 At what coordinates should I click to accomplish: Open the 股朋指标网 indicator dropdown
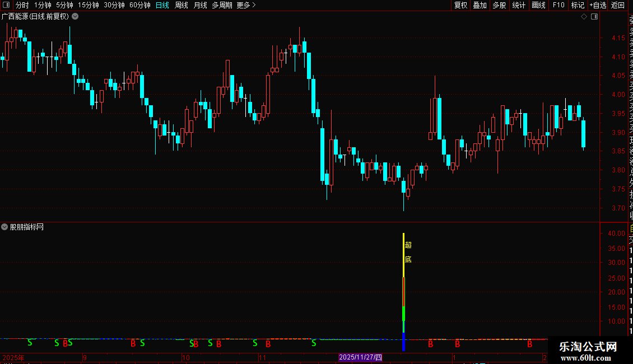pyautogui.click(x=4, y=227)
